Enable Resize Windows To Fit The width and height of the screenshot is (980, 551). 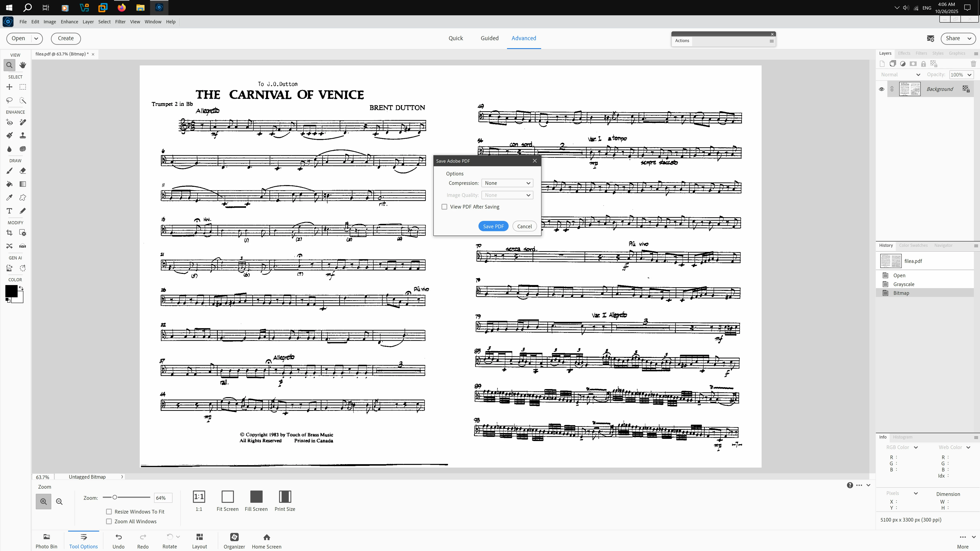point(109,512)
